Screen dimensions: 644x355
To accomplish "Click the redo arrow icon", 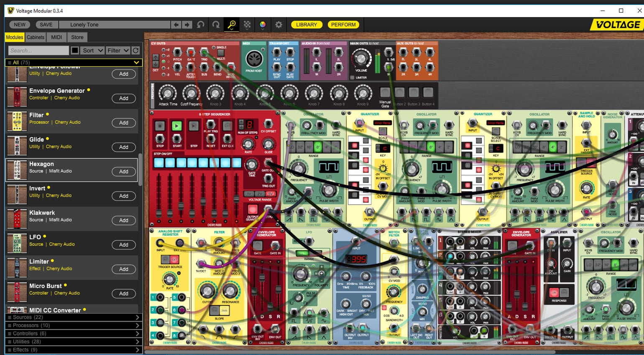I will 216,25.
